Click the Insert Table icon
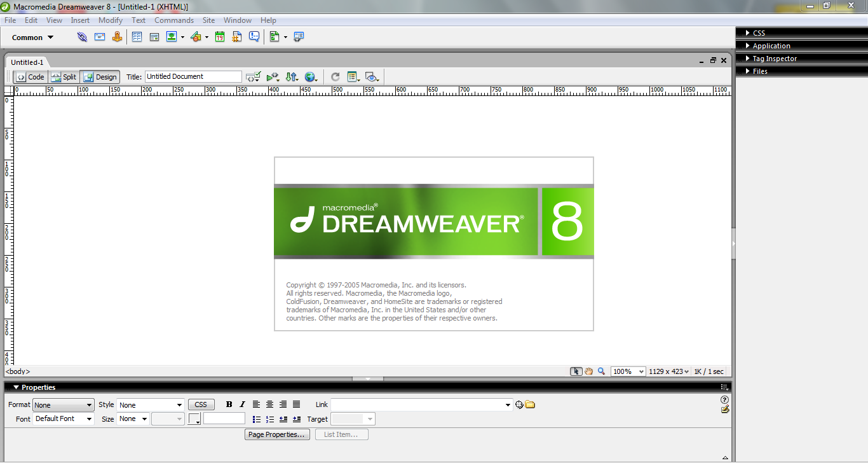The height and width of the screenshot is (463, 868). click(x=137, y=37)
